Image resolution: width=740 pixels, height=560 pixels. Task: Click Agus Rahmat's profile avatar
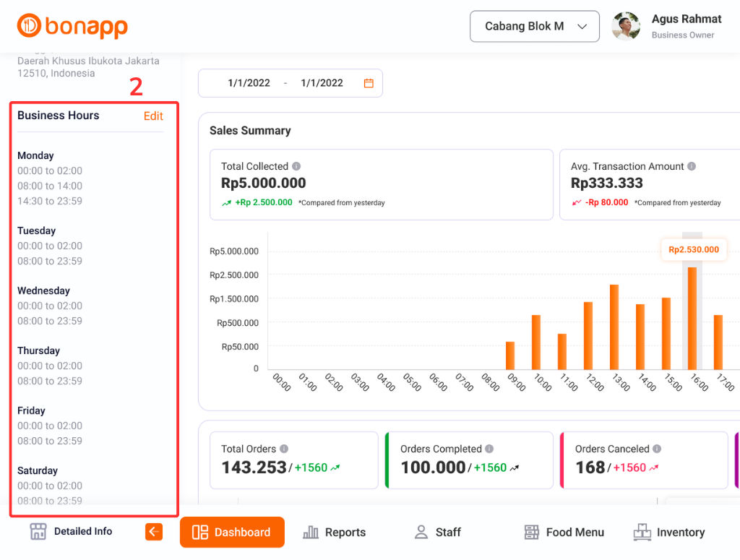626,26
